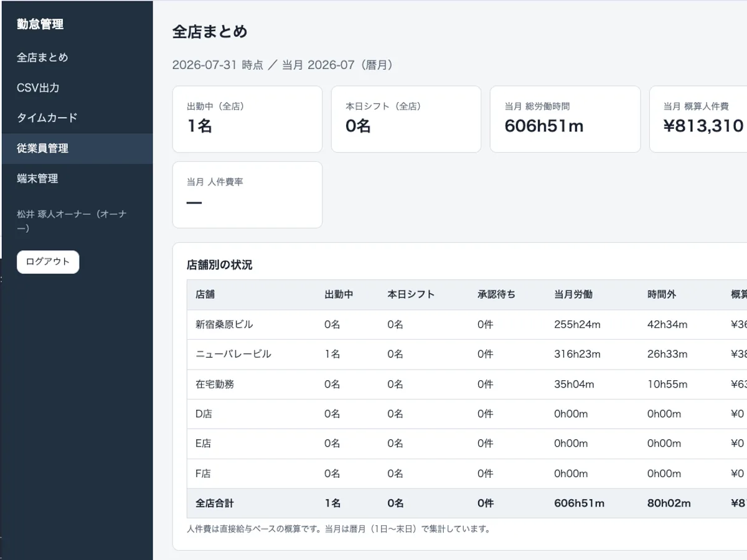
Task: Click the 本日シフト column header
Action: click(x=411, y=295)
